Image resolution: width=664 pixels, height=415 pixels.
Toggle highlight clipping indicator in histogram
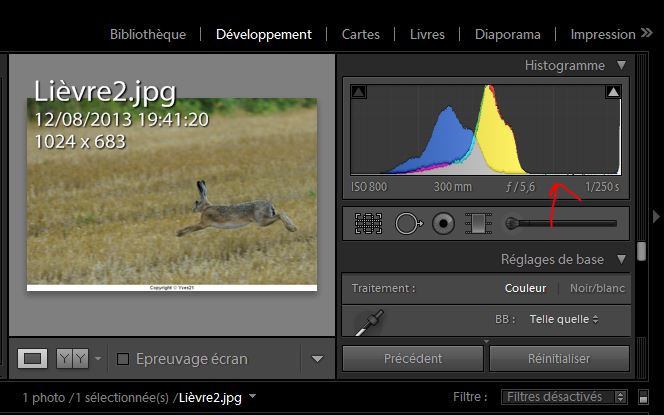point(613,93)
